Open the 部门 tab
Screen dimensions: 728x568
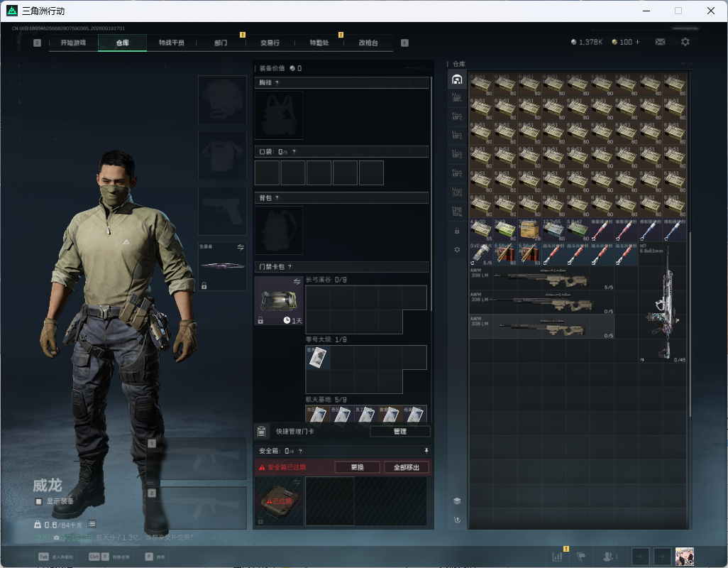coord(221,43)
